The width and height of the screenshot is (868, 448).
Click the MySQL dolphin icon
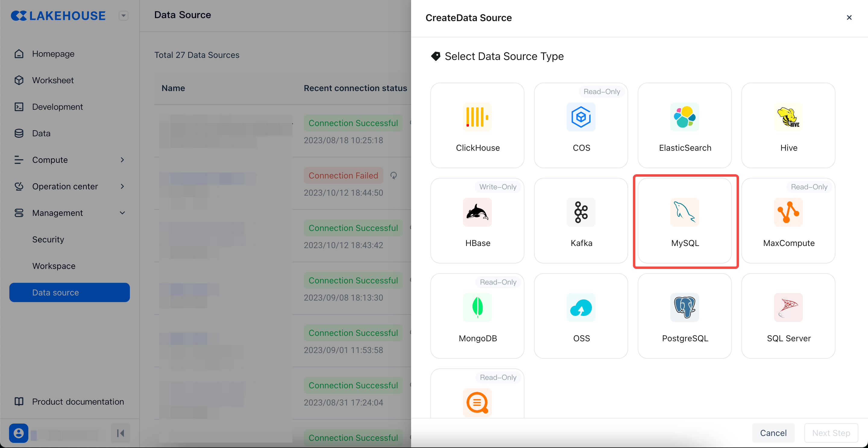tap(684, 212)
